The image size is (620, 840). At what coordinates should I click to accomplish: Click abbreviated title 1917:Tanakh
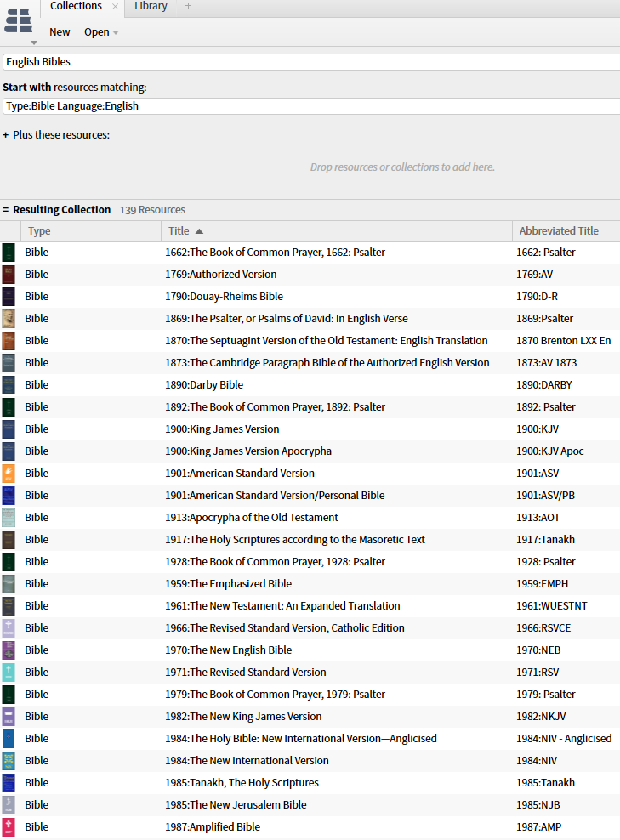(545, 540)
